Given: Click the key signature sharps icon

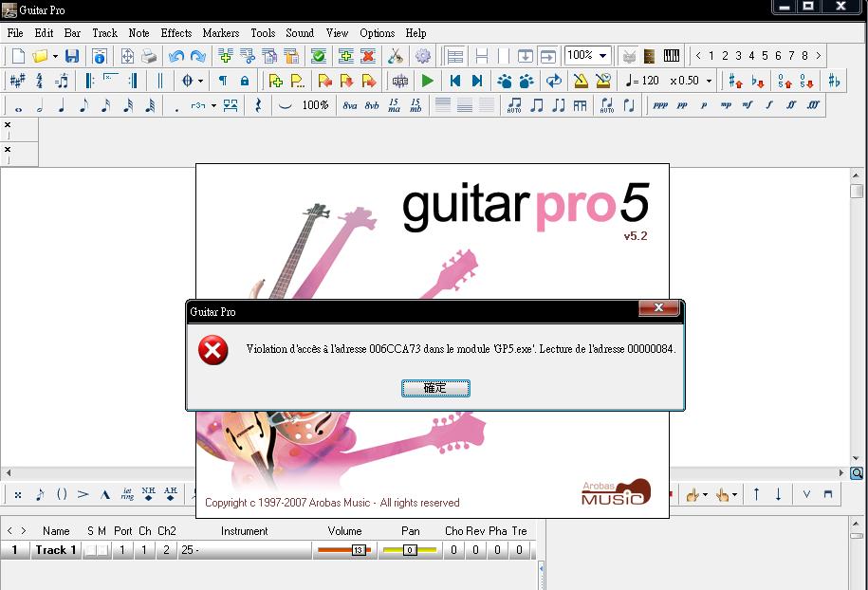Looking at the screenshot, I should point(17,81).
